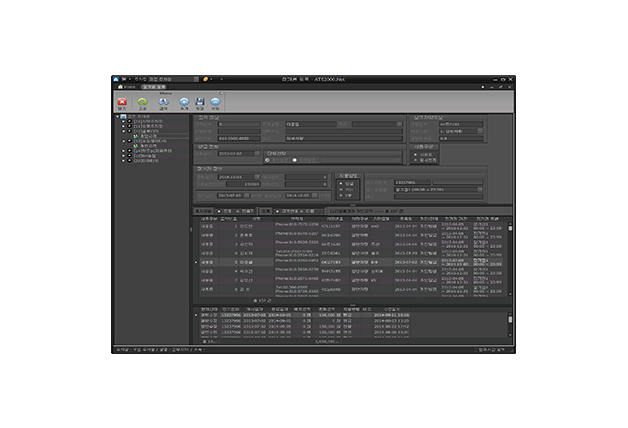Click the binoculars search icon in ribbon
This screenshot has width=628, height=428.
(163, 102)
